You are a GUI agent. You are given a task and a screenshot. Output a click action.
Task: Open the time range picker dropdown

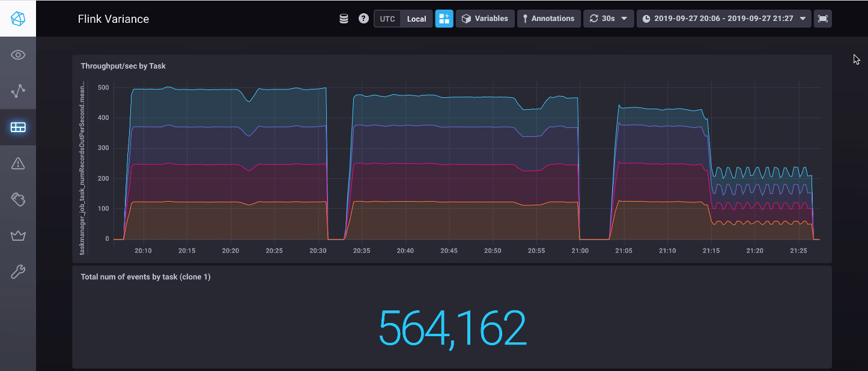(x=724, y=19)
